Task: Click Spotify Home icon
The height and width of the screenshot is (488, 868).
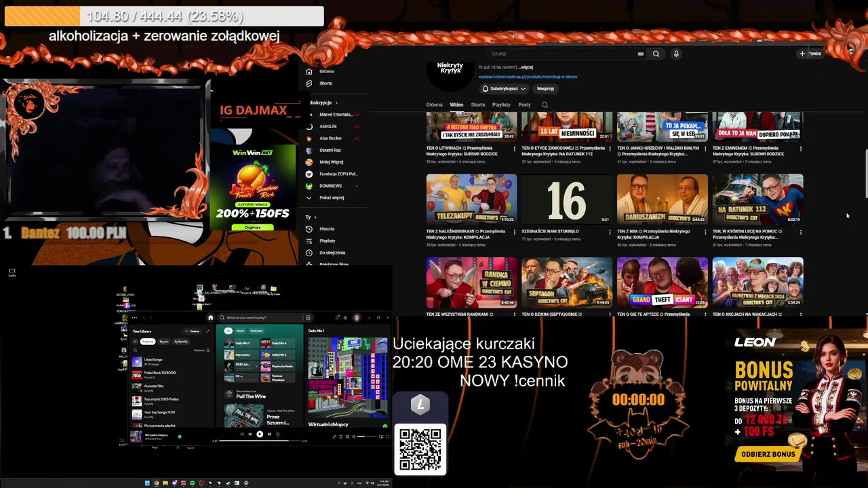Action: pos(211,317)
